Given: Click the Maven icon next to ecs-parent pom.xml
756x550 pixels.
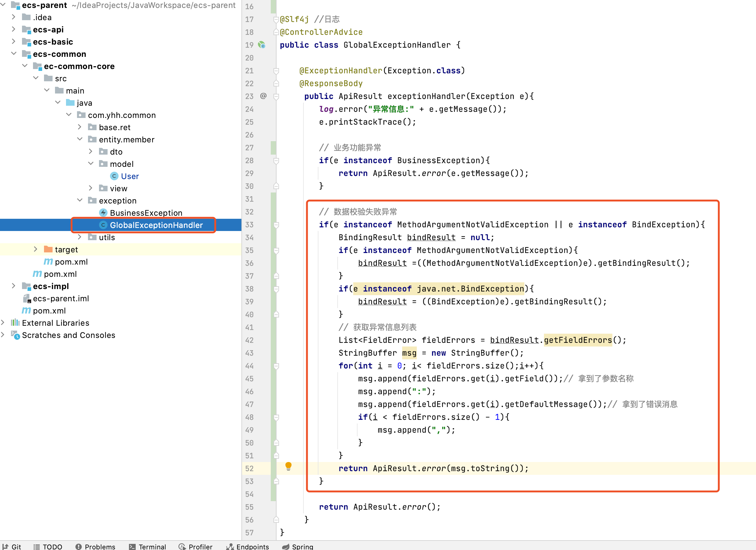Looking at the screenshot, I should (x=26, y=311).
